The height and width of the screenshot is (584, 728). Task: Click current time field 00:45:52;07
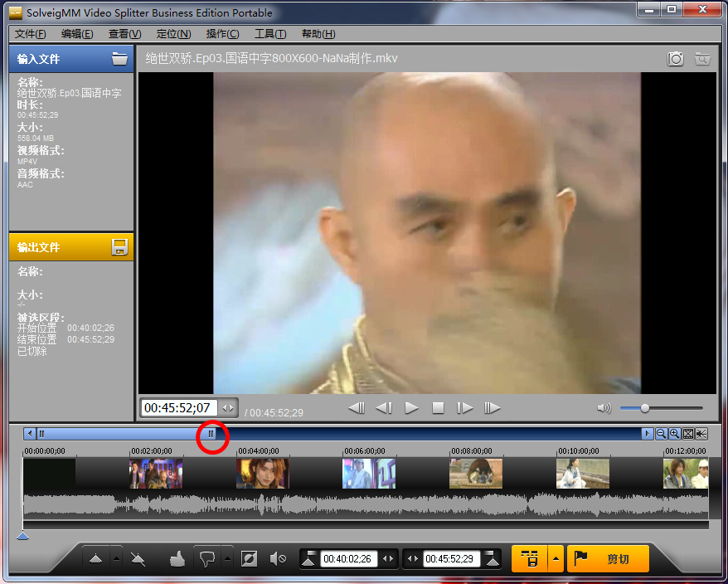click(179, 408)
